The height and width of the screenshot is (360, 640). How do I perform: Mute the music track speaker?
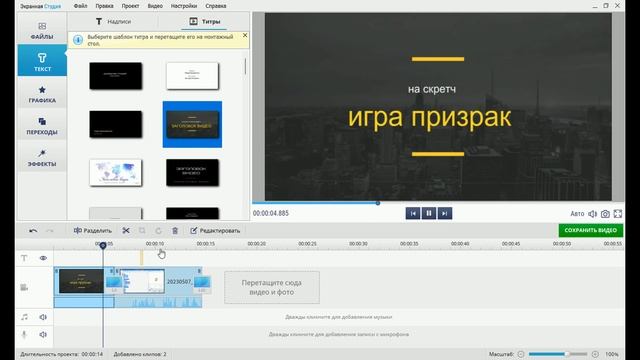point(43,317)
